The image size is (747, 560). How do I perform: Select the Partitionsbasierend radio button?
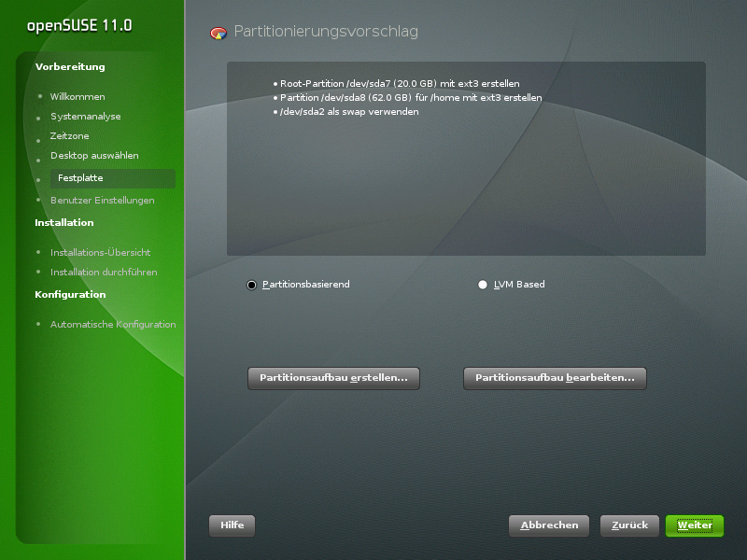coord(251,285)
